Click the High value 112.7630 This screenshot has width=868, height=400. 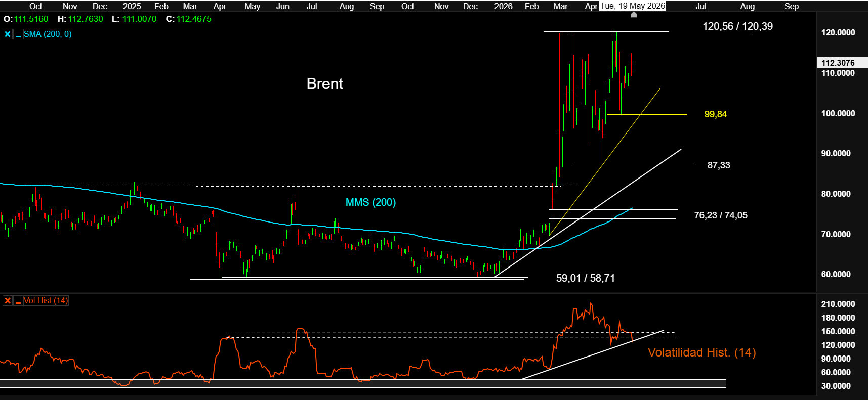point(86,19)
